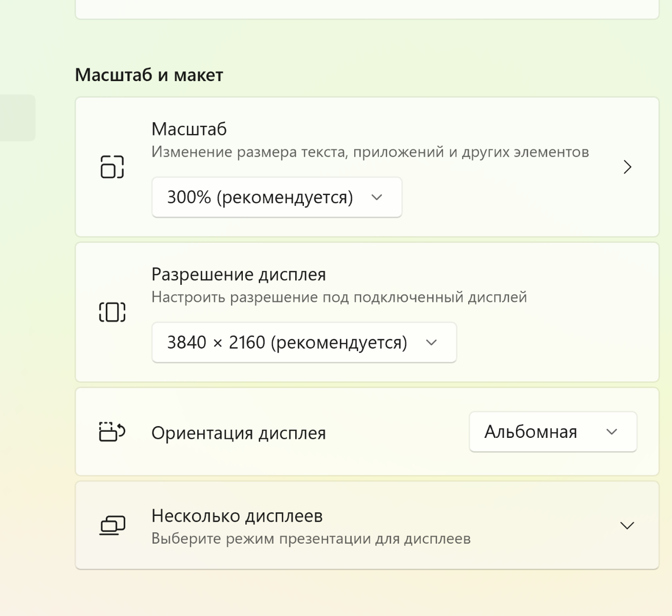Click the Ориентация дисплея label
Screen dimensions: 672x616
(x=239, y=433)
